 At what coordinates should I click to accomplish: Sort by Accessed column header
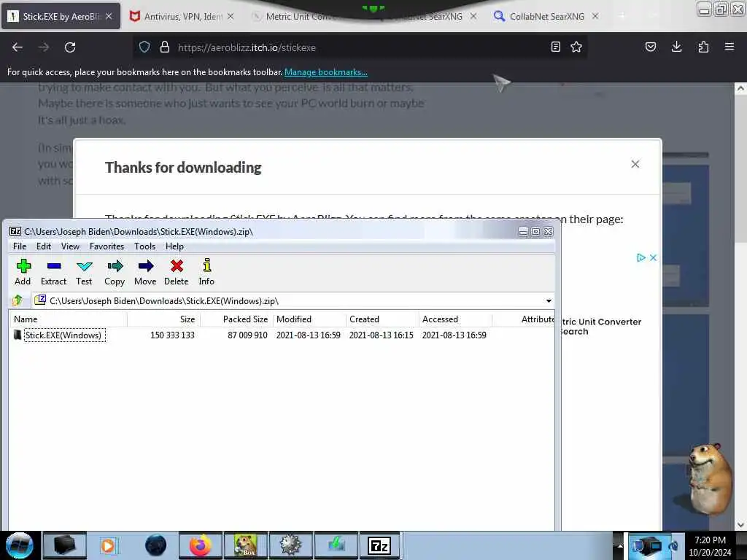455,319
